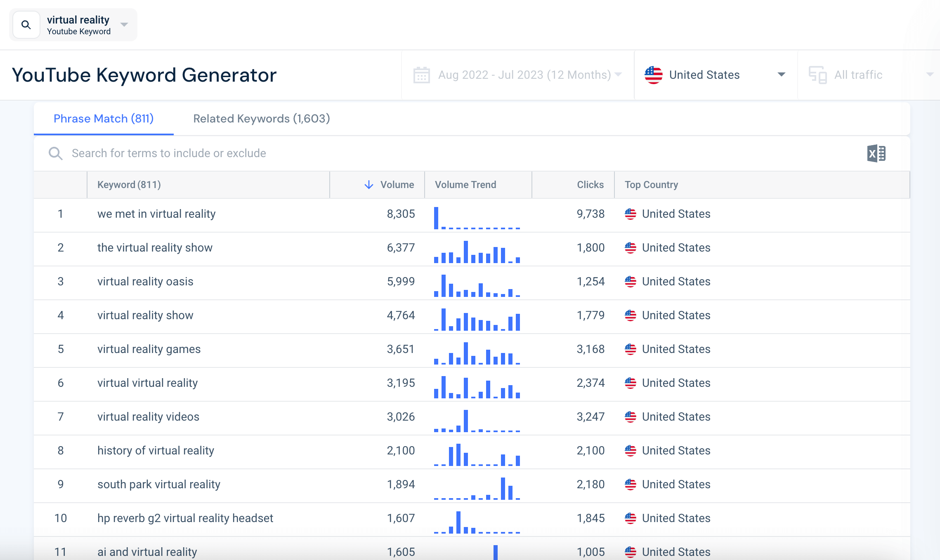Screen dimensions: 940x560
Task: Click the United States flag icon in header
Action: [653, 75]
